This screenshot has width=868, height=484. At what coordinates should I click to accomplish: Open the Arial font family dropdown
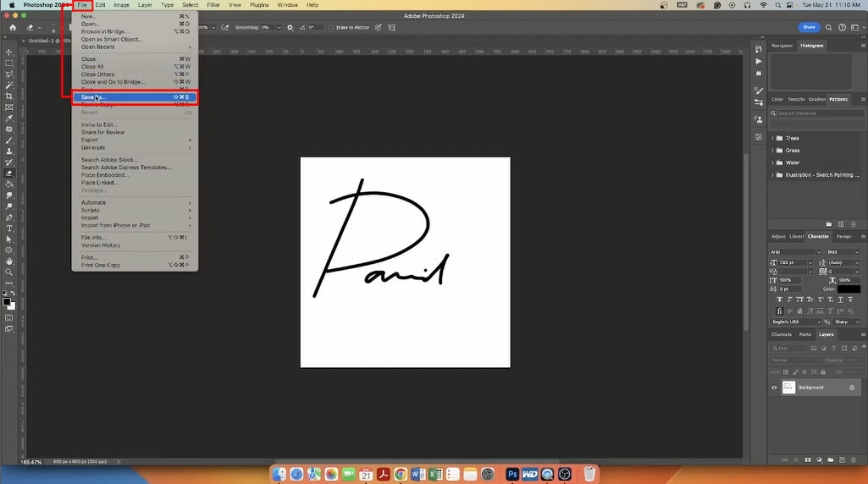[795, 251]
